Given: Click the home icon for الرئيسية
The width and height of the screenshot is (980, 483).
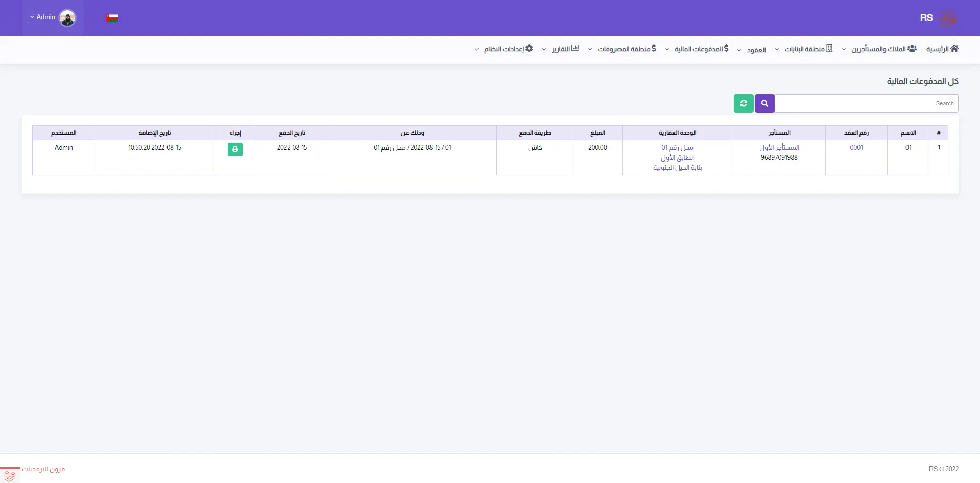Looking at the screenshot, I should coord(954,49).
